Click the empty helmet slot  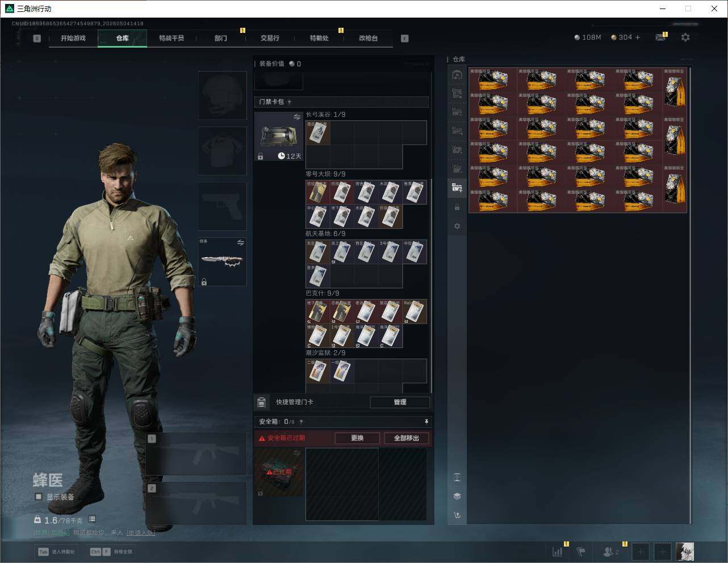[x=222, y=95]
